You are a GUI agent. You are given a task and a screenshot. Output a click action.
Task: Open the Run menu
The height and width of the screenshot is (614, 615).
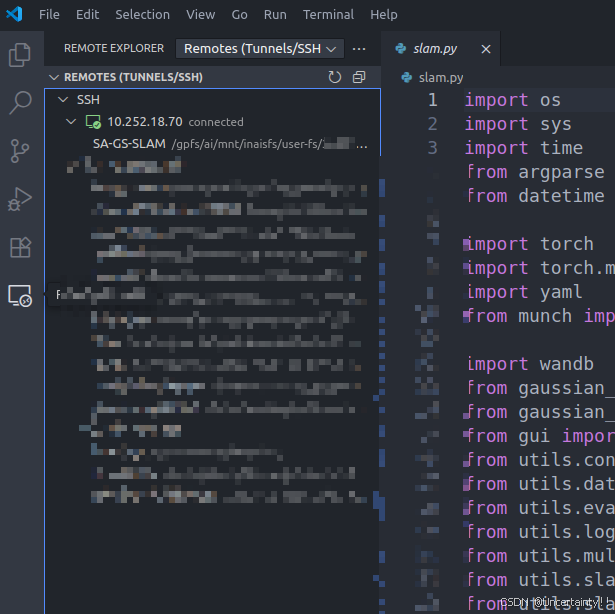point(275,15)
